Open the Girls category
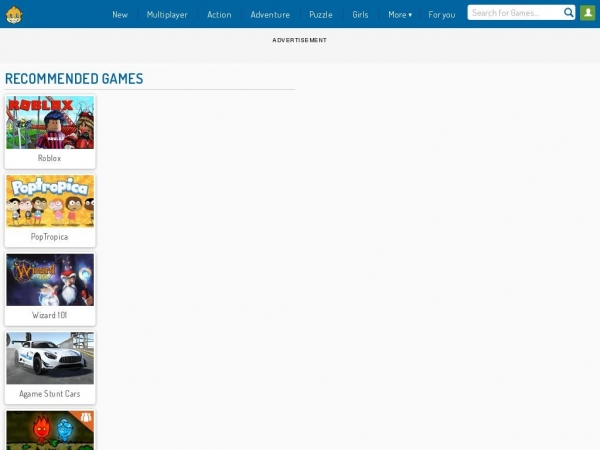Viewport: 600px width, 450px height. [x=360, y=15]
